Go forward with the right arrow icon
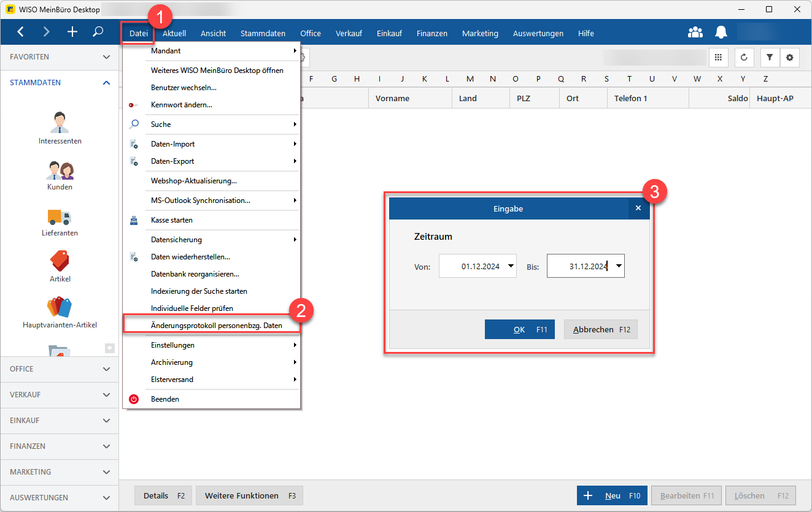The height and width of the screenshot is (512, 812). pos(47,32)
